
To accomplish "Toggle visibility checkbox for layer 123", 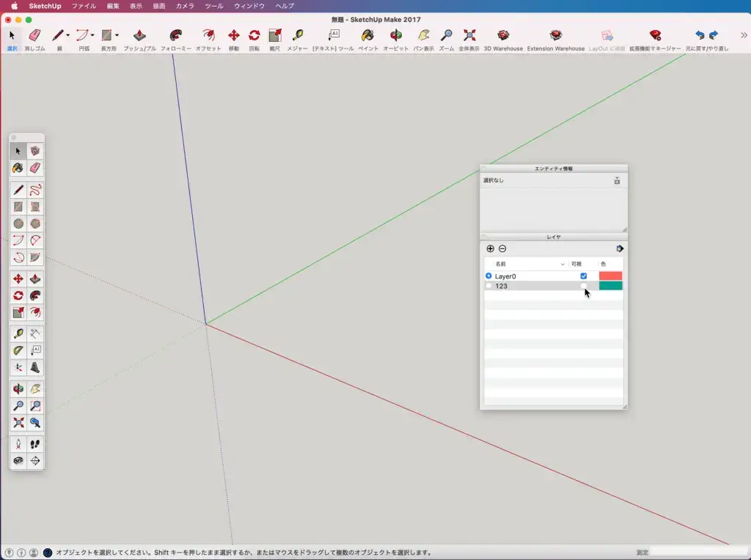I will pos(583,286).
